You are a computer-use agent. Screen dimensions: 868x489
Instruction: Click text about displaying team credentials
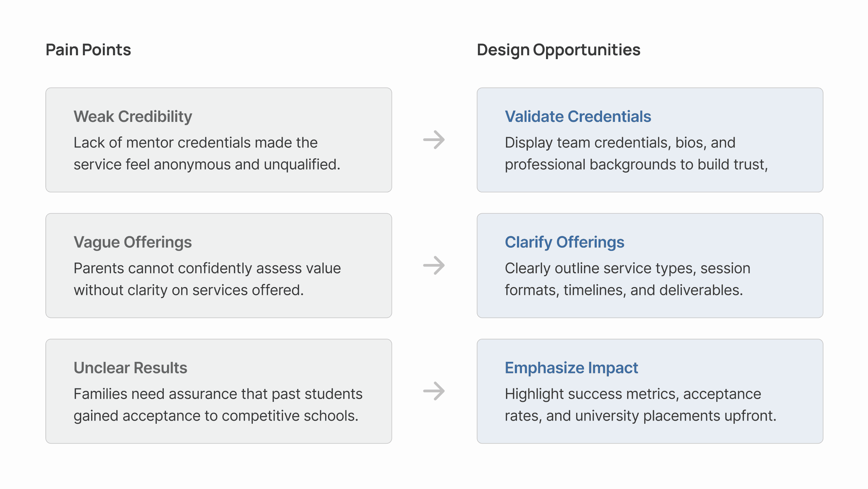click(636, 153)
